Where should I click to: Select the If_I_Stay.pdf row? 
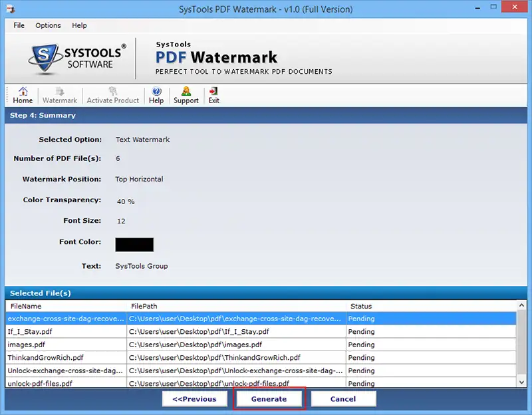point(261,331)
